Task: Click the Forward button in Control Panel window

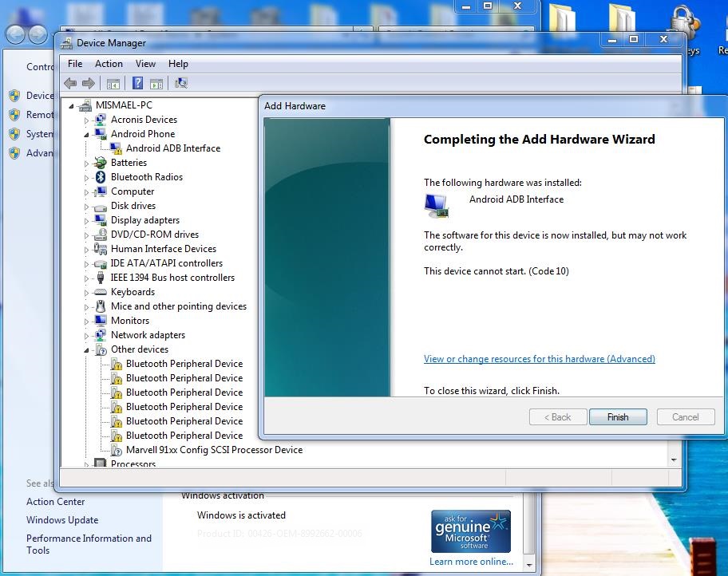Action: click(38, 34)
